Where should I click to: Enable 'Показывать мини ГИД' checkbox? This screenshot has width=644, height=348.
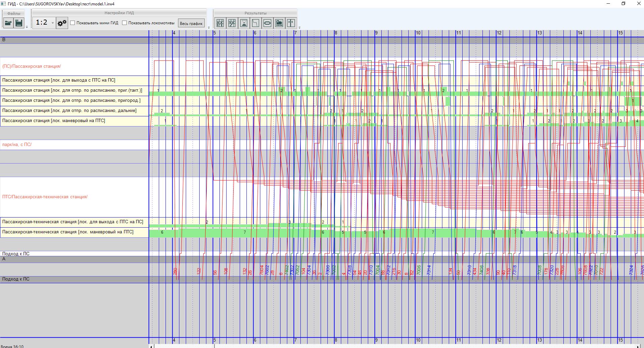[x=72, y=23]
